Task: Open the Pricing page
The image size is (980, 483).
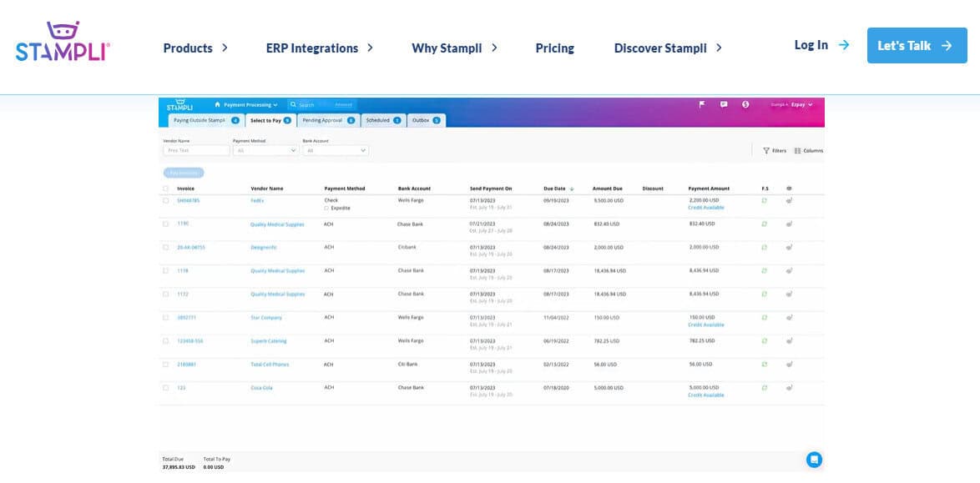Action: pyautogui.click(x=555, y=48)
